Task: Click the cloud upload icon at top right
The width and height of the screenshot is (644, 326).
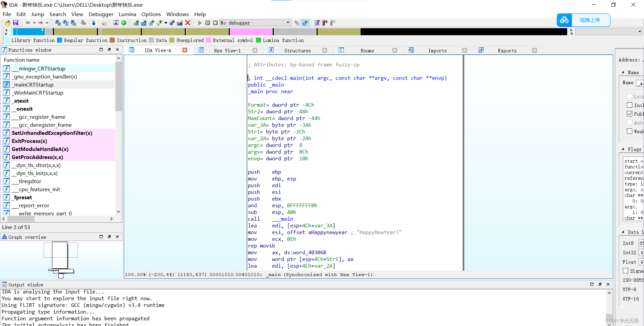Action: point(564,20)
